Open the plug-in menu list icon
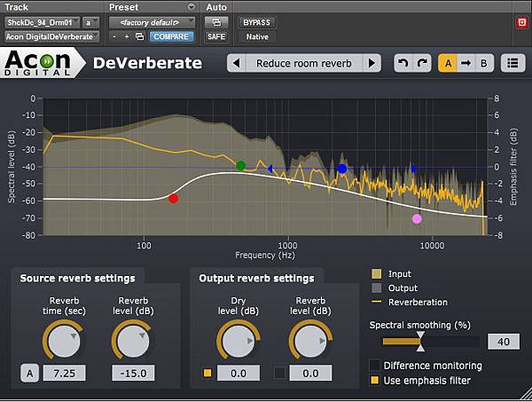This screenshot has height=402, width=532. (x=512, y=63)
